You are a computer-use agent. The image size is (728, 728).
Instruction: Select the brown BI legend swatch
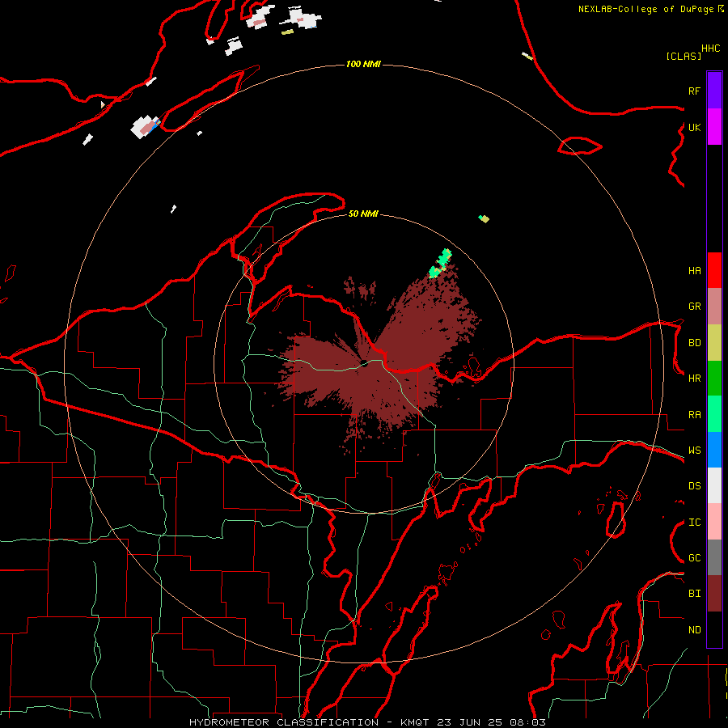pyautogui.click(x=714, y=594)
